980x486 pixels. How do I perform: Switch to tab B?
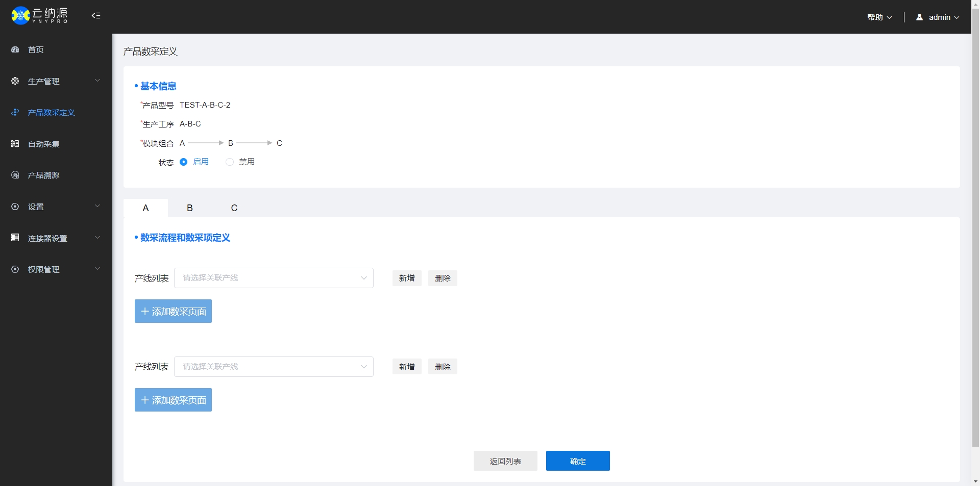click(x=190, y=208)
